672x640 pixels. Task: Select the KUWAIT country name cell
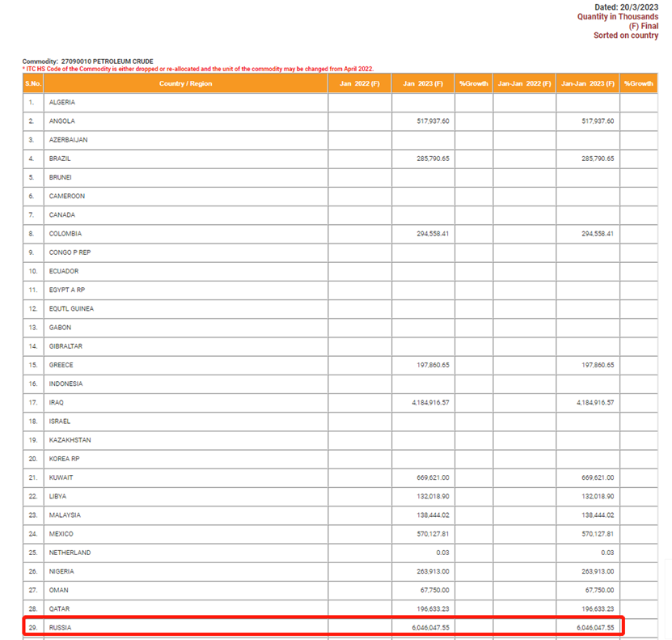pos(61,477)
